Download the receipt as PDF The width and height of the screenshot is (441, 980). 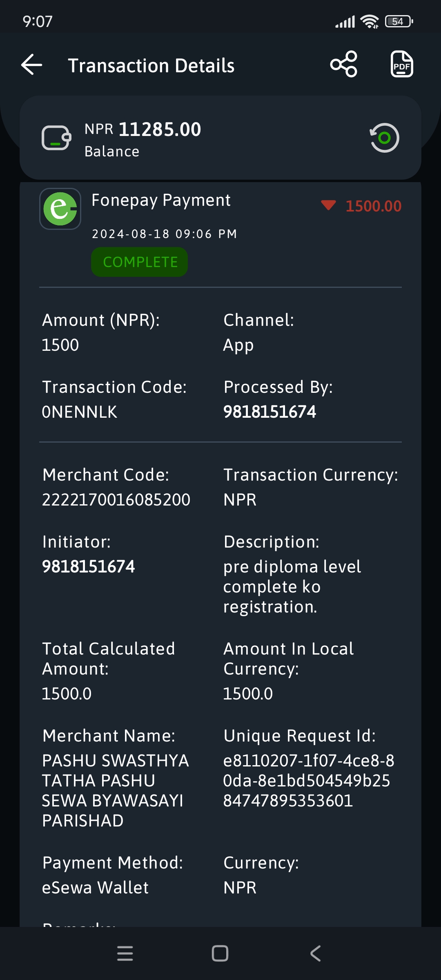pyautogui.click(x=402, y=64)
